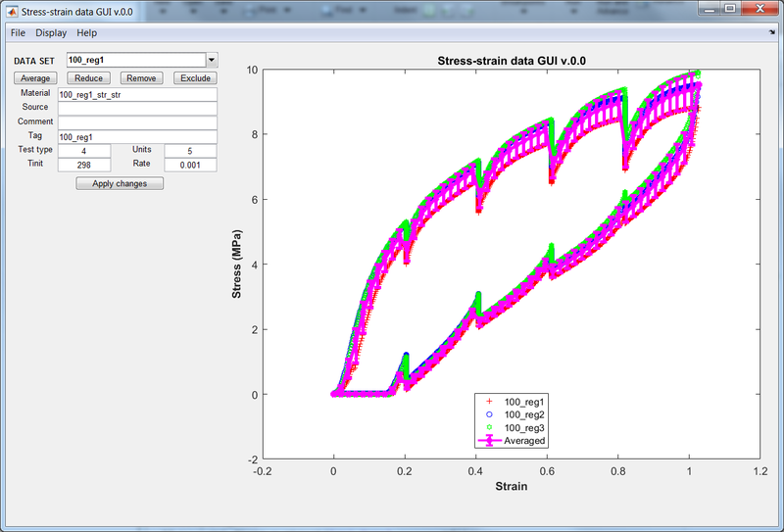Minimize the Stress-strain data GUI window
This screenshot has width=784, height=532.
[x=706, y=9]
